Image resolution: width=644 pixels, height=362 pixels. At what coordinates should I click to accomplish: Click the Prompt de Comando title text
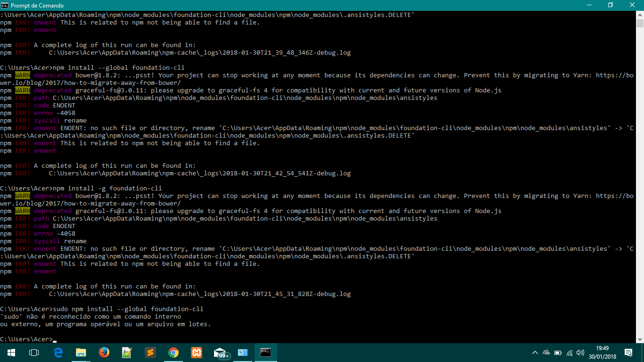(37, 5)
